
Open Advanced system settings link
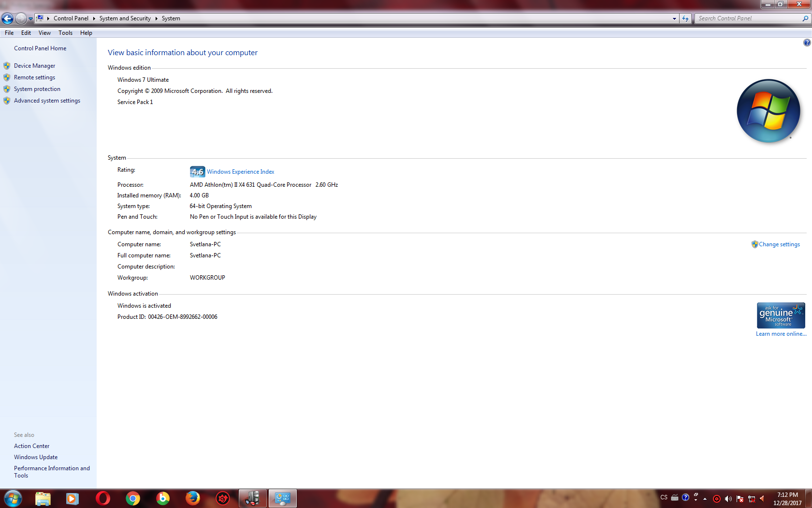point(47,101)
